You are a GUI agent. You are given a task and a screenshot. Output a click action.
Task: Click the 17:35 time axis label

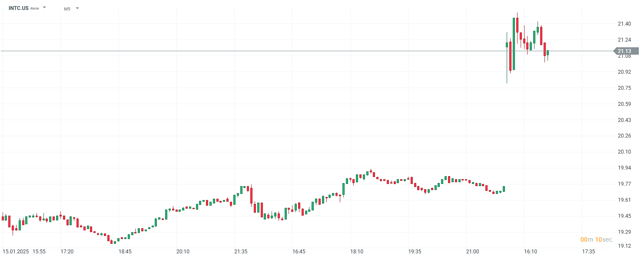tap(588, 252)
